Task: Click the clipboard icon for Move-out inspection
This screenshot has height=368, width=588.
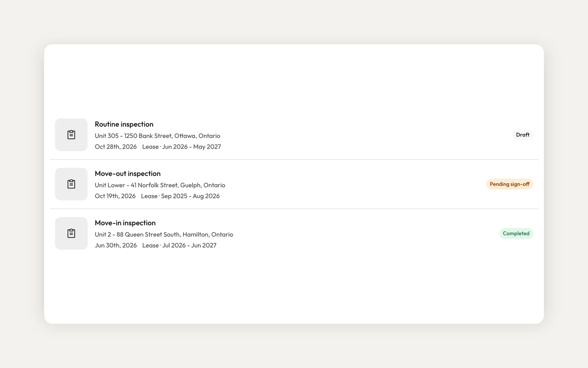Action: (71, 184)
